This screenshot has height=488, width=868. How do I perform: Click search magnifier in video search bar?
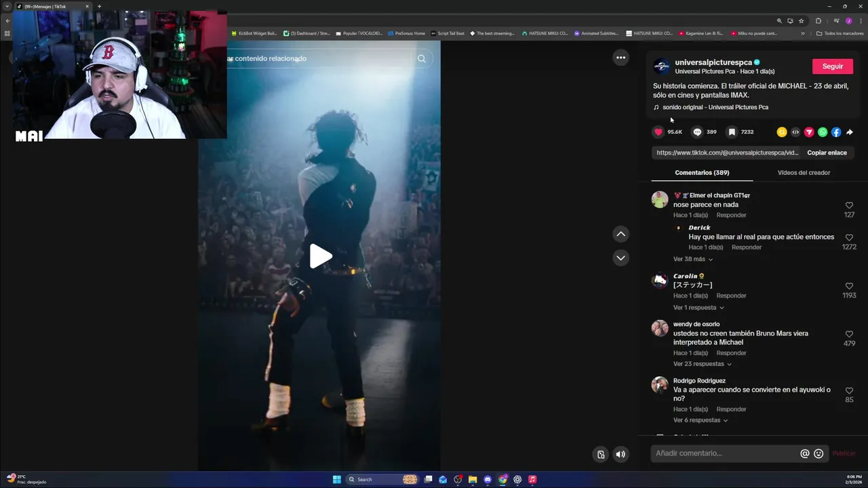tap(421, 58)
